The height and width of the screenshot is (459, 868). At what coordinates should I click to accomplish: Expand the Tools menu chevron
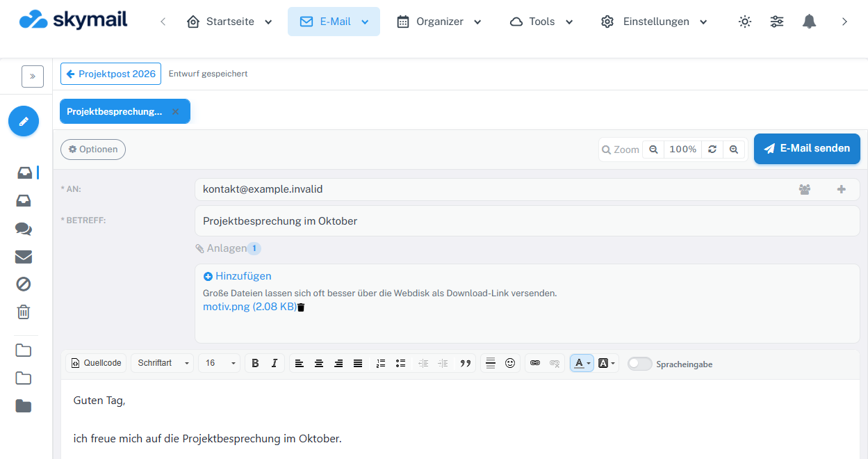click(569, 22)
